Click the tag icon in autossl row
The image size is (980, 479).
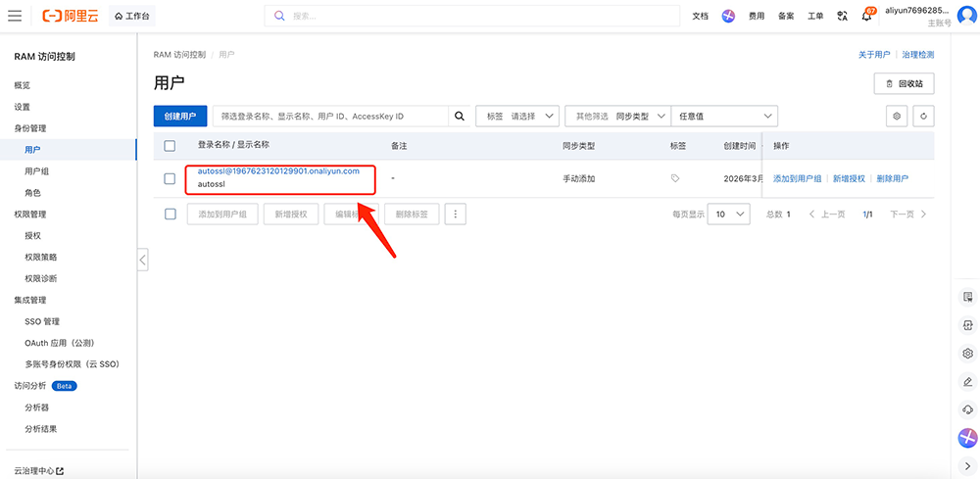coord(675,178)
